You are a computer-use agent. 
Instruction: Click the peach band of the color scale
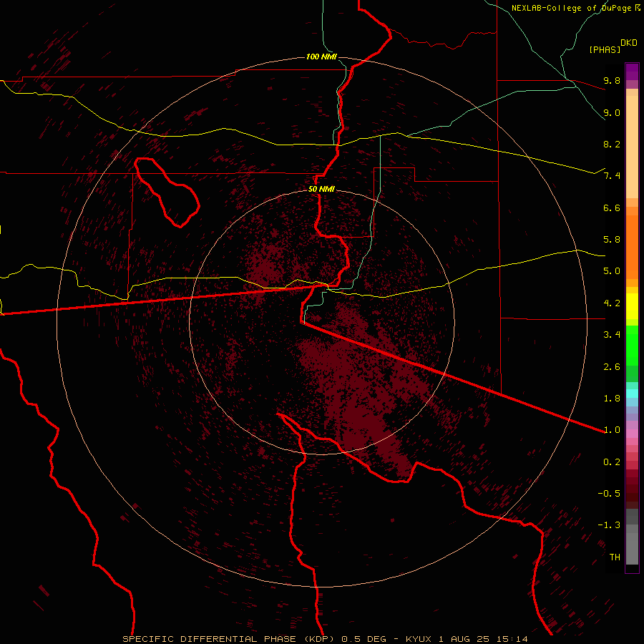coord(632,144)
